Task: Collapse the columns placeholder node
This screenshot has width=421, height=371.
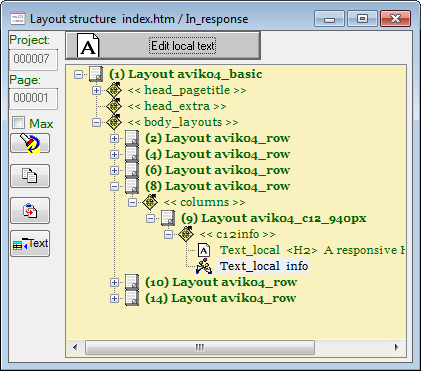Action: 132,202
